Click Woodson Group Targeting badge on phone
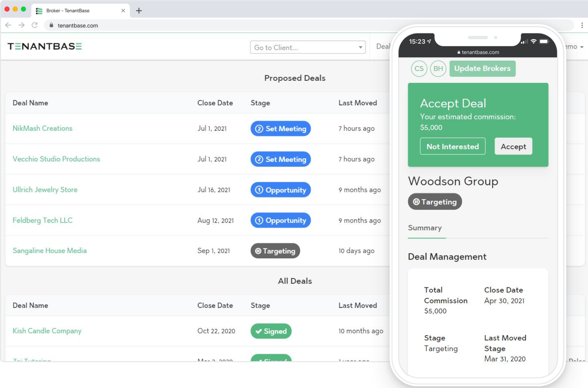 pos(435,202)
